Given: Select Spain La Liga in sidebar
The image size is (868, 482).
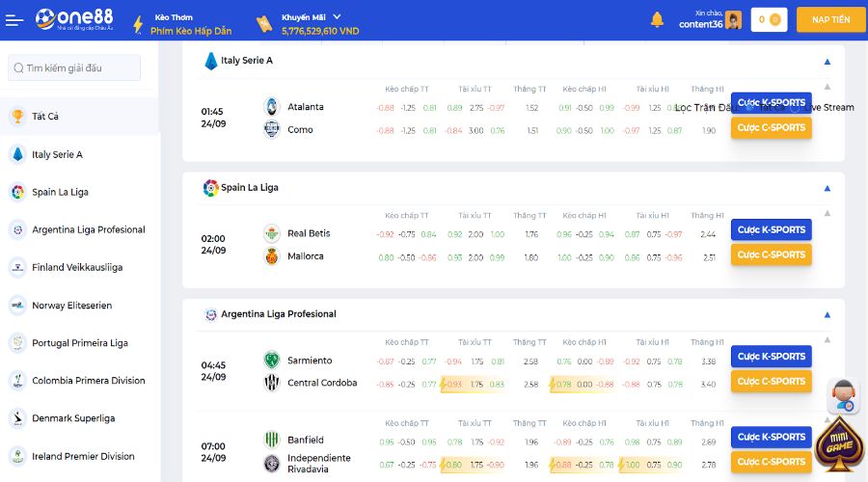Looking at the screenshot, I should tap(80, 192).
